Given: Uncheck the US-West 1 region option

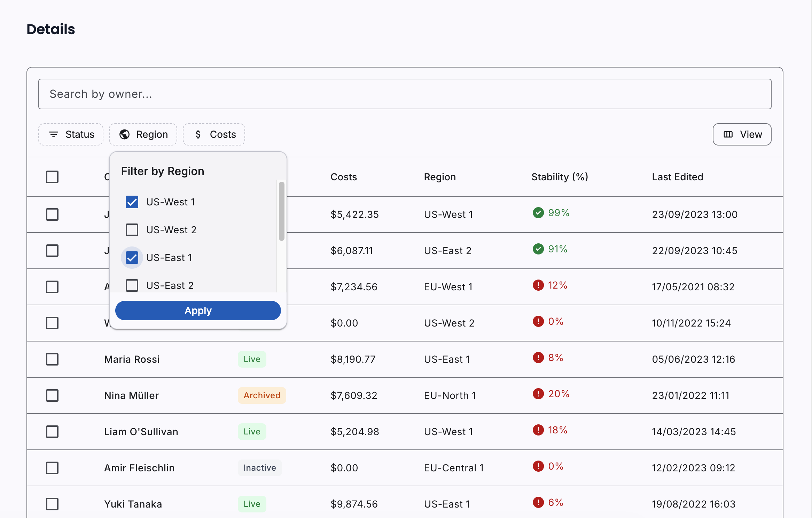Looking at the screenshot, I should [132, 202].
